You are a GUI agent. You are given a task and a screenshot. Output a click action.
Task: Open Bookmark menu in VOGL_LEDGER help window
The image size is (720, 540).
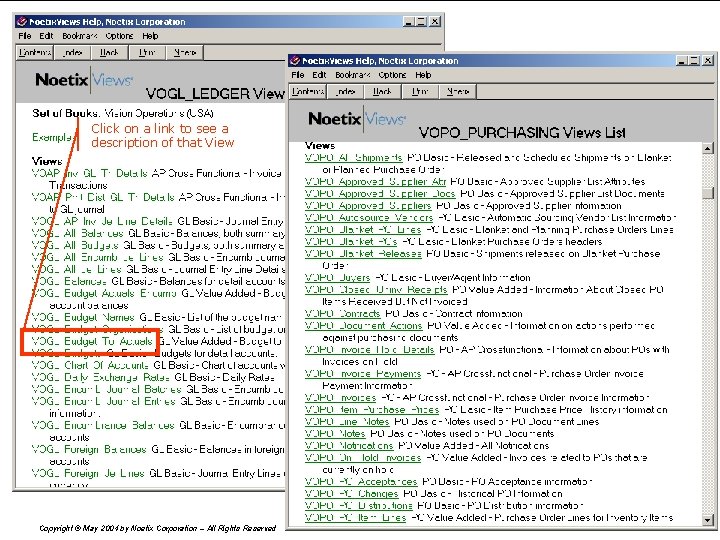(79, 36)
